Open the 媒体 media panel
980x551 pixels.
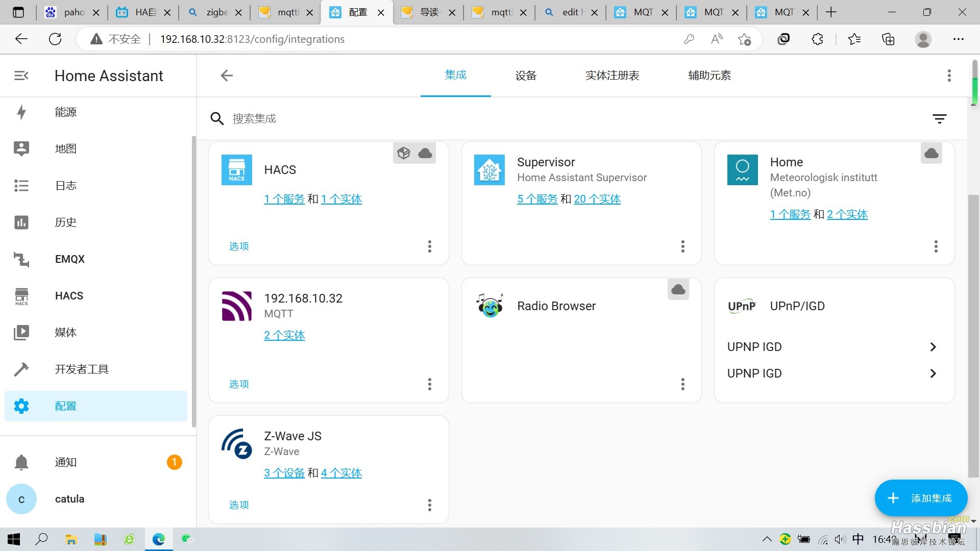coord(96,333)
